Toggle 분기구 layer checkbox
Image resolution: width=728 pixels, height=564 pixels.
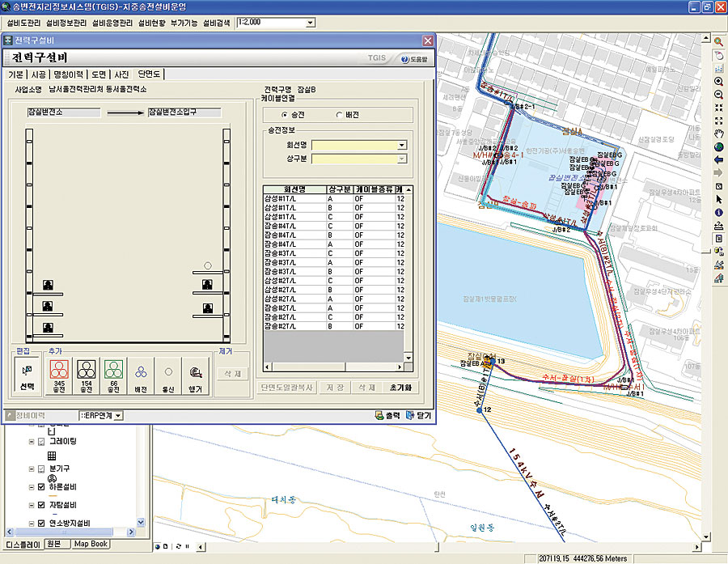pos(41,469)
